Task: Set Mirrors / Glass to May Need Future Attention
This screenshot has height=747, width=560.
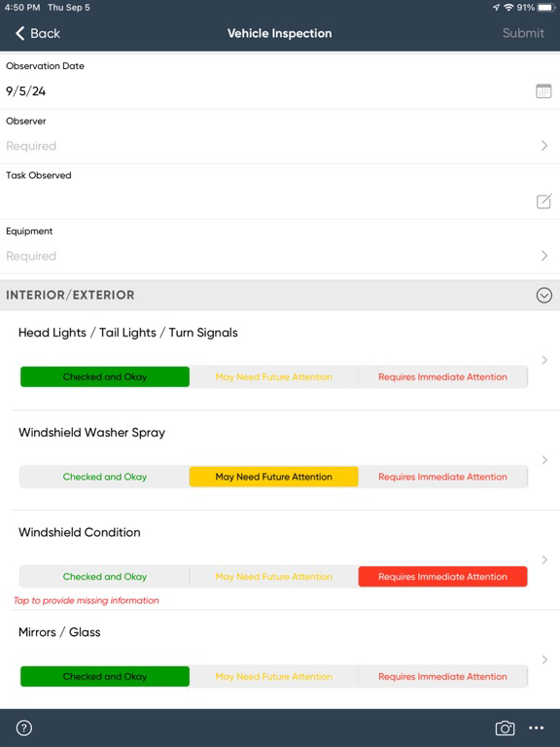Action: [x=274, y=677]
